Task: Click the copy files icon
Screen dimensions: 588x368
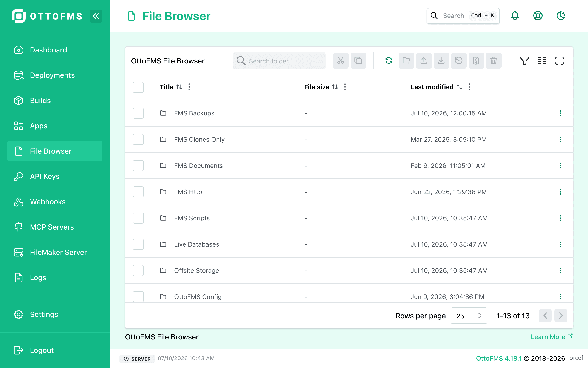Action: [358, 60]
